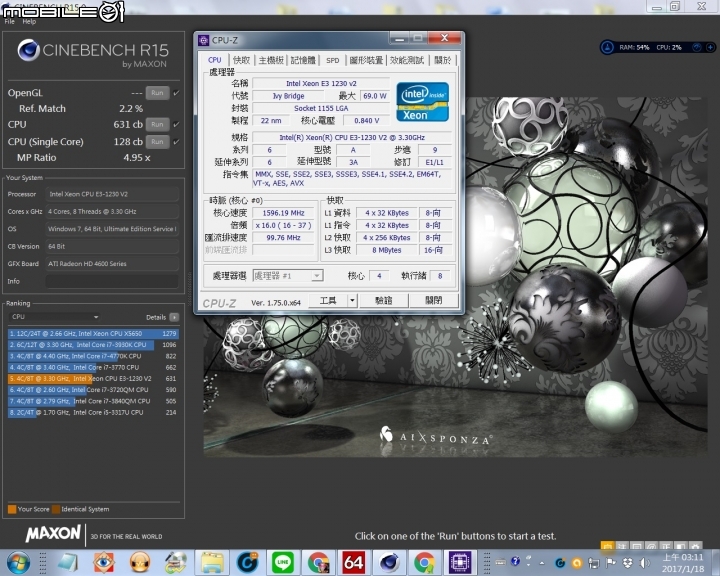Image resolution: width=720 pixels, height=576 pixels.
Task: Open the blue C-logo app in the taskbar
Action: pos(247,563)
